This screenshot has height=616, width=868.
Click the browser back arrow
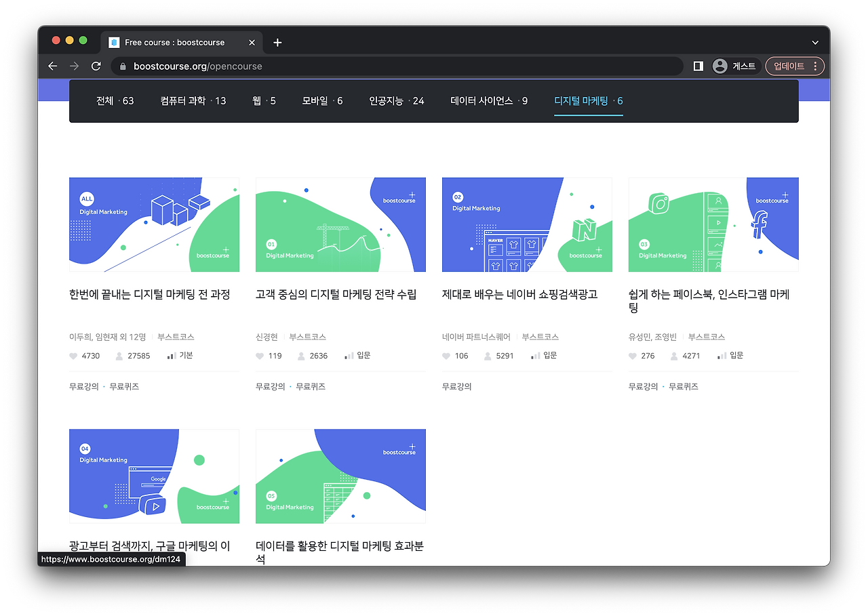[x=52, y=66]
